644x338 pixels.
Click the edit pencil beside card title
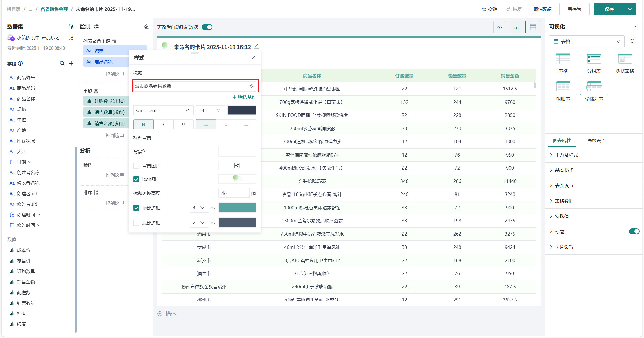[x=256, y=47]
